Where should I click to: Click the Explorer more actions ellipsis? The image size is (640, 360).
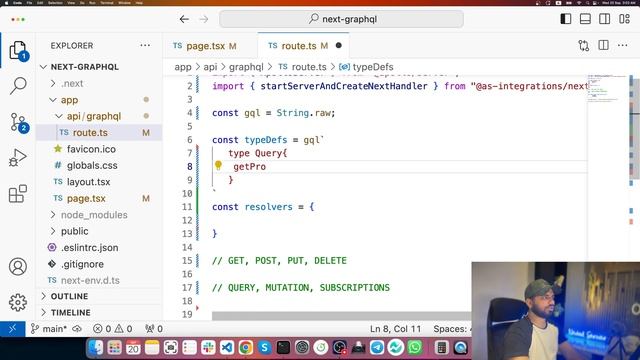(x=145, y=46)
